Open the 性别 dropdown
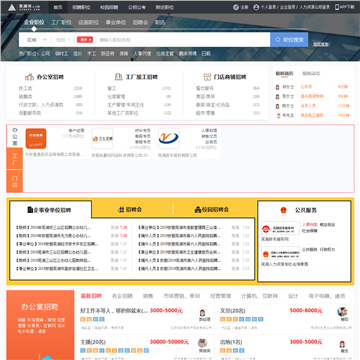The width and height of the screenshot is (360, 360). coord(63,40)
